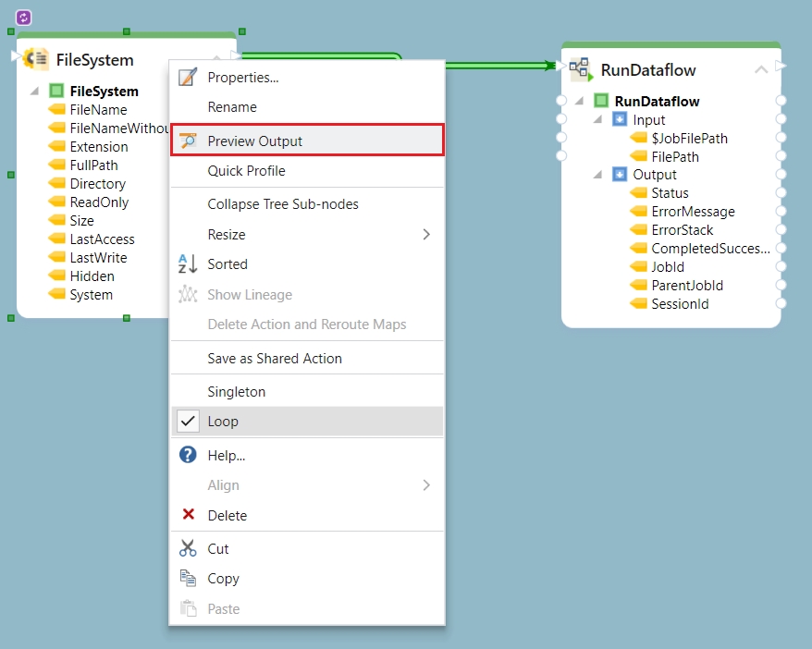Click the blue Help question mark icon
812x649 pixels.
pos(189,455)
